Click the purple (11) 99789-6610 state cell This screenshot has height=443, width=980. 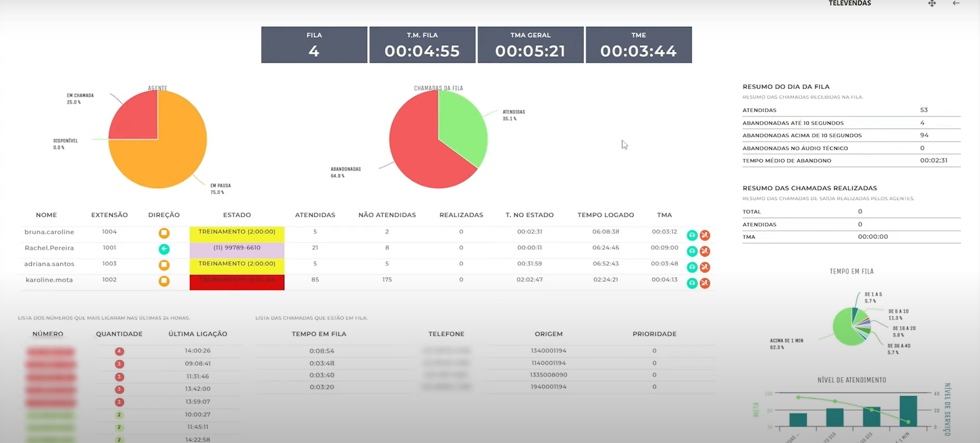237,250
